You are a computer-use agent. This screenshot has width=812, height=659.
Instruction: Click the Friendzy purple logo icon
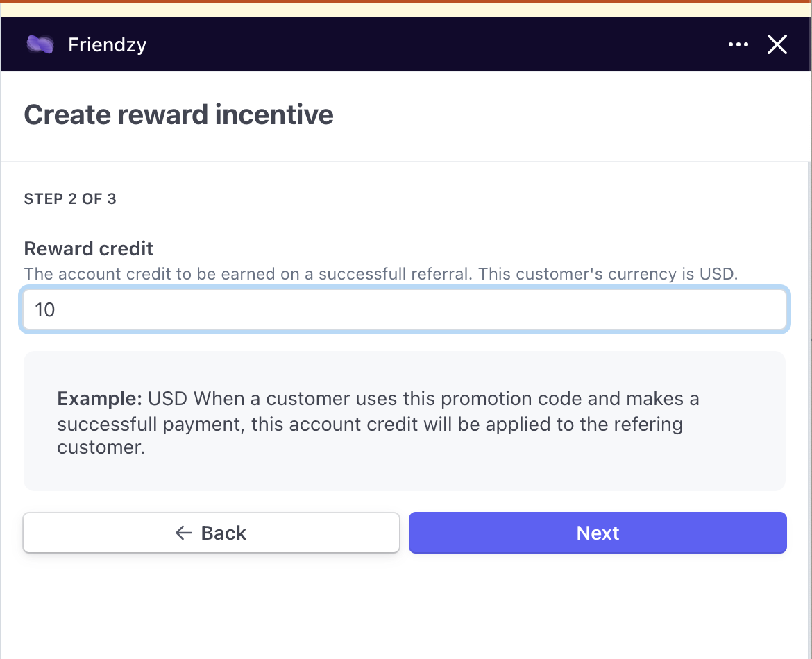40,44
